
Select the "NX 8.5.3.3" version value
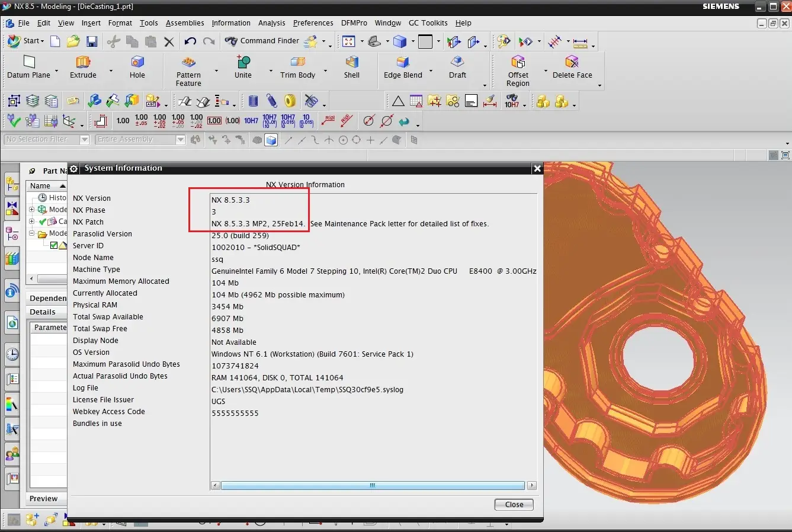[x=230, y=200]
